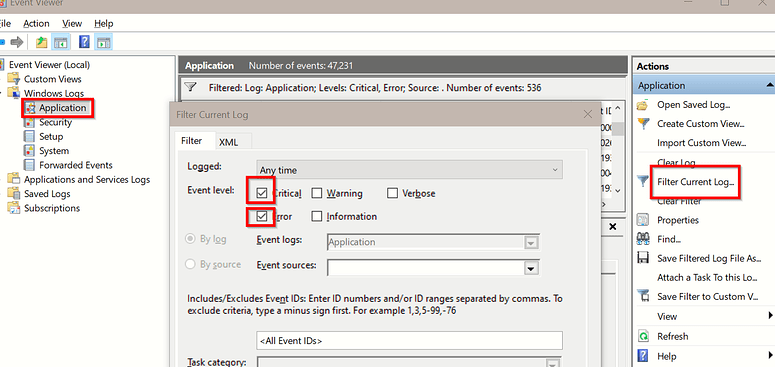The height and width of the screenshot is (367, 775).
Task: Click the Filter Current Log funnel icon
Action: pos(643,182)
